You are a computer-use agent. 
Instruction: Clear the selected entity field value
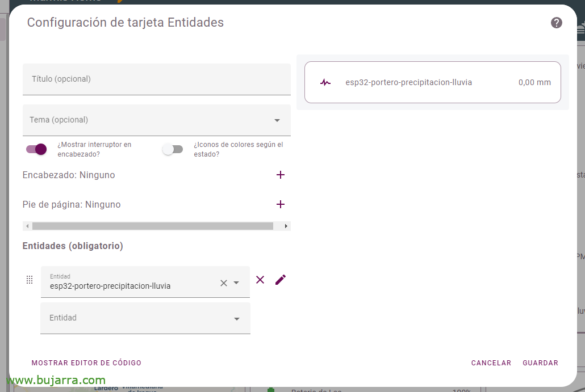coord(224,283)
